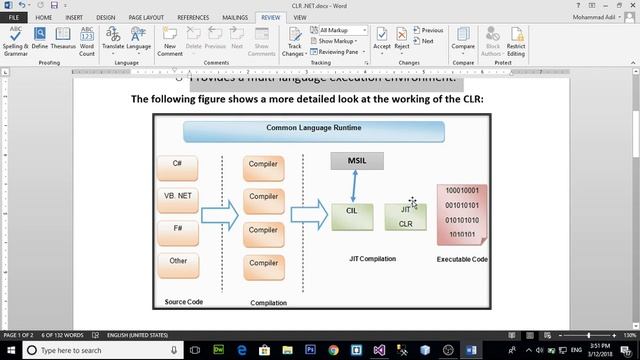Accept the current change
Screen dimensions: 640x360
[x=382, y=41]
